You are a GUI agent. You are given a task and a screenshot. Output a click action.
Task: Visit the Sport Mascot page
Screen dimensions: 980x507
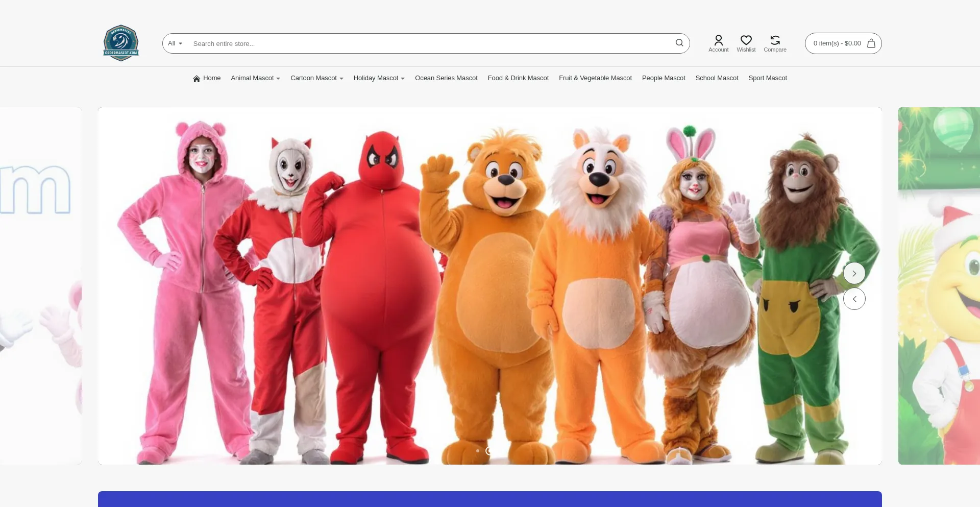768,78
